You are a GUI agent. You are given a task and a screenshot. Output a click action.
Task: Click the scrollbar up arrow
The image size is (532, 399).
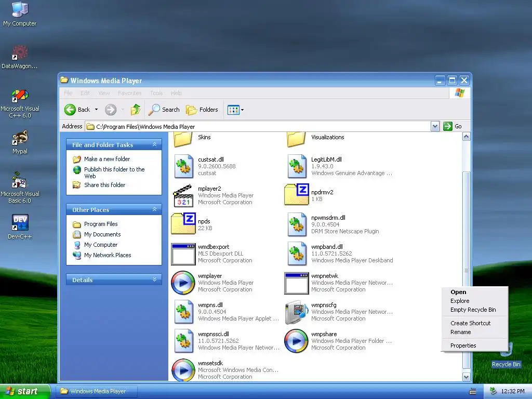pos(466,137)
